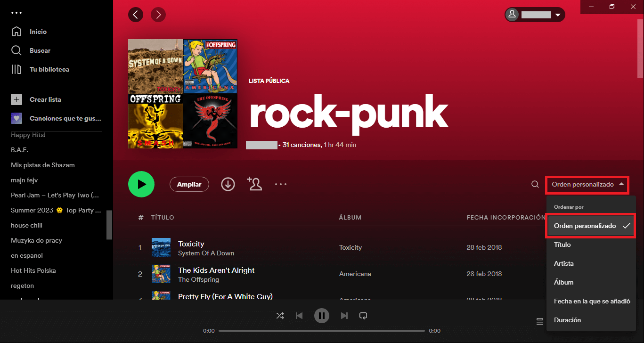This screenshot has width=644, height=343.
Task: Open Summer 2023 Top Party playlist
Action: (56, 210)
